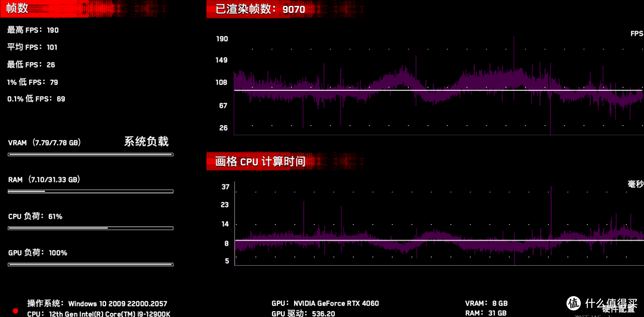The width and height of the screenshot is (644, 317).
Task: Click the GPU 驱动：536.20 line
Action: (x=303, y=314)
